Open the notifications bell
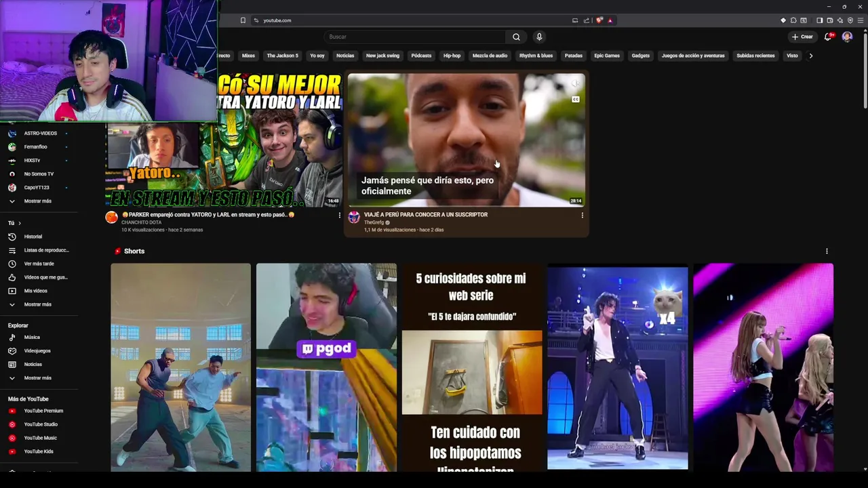Viewport: 868px width, 488px height. click(828, 37)
